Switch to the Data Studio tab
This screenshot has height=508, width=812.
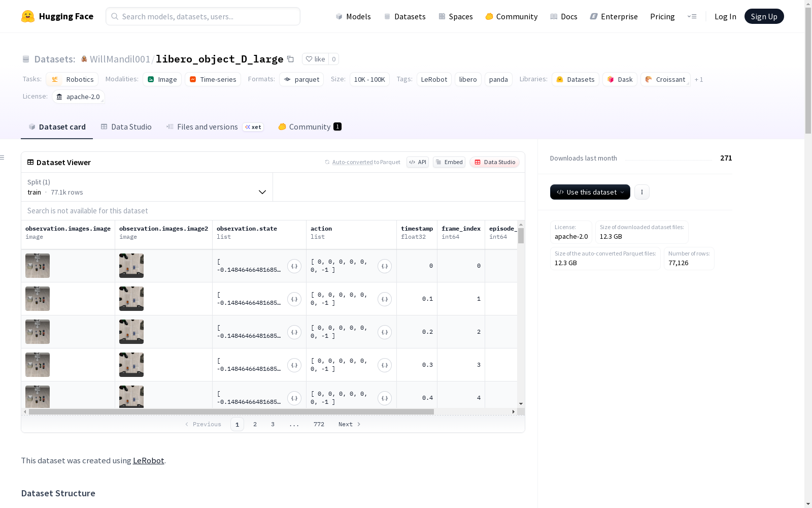point(126,127)
